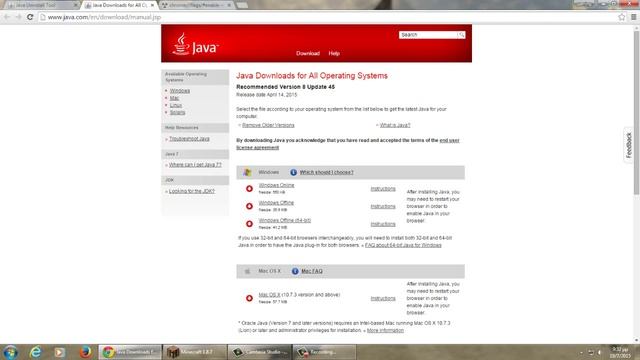Switch to the Recording taskbar window
Viewport: 640px width, 360px height.
[324, 352]
